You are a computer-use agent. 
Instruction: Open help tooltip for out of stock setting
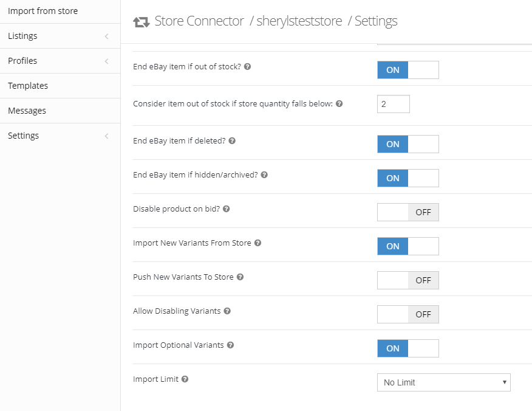pyautogui.click(x=247, y=67)
